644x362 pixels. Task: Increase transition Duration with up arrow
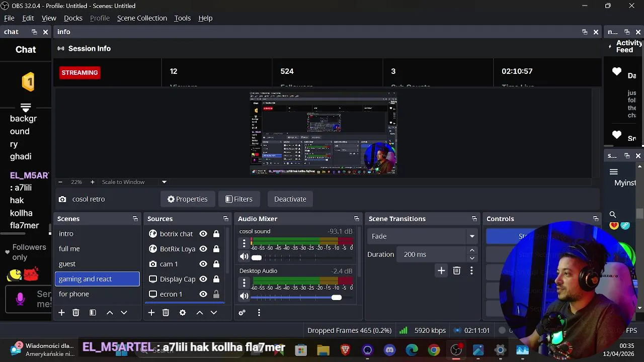472,250
